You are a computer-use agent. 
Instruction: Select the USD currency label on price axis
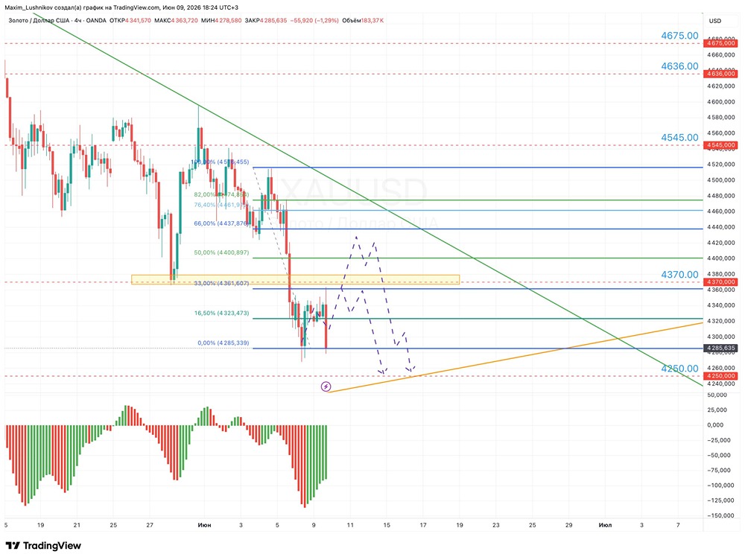click(714, 21)
